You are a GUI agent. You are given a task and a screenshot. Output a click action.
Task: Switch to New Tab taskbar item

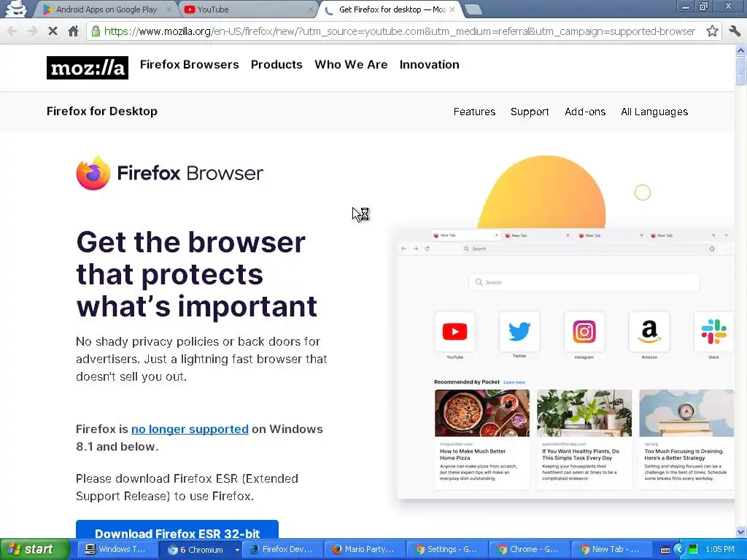(x=612, y=549)
